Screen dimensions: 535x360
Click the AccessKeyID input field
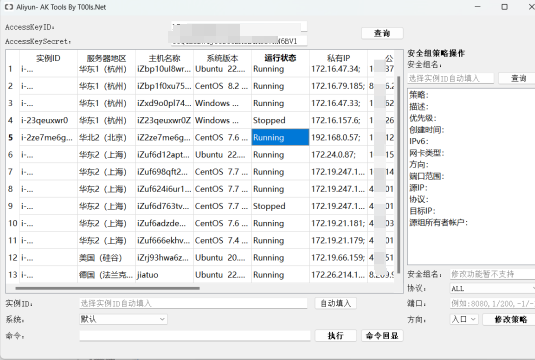coord(239,27)
